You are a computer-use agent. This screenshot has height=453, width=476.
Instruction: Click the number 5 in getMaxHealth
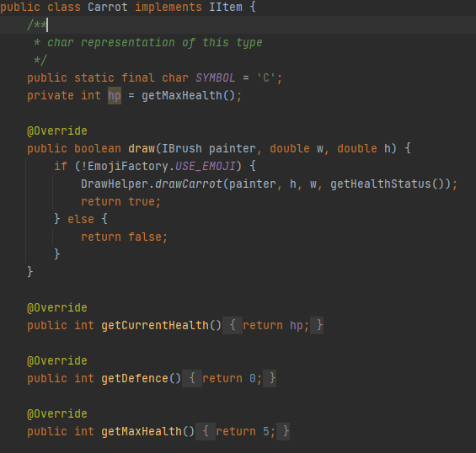[x=266, y=432]
